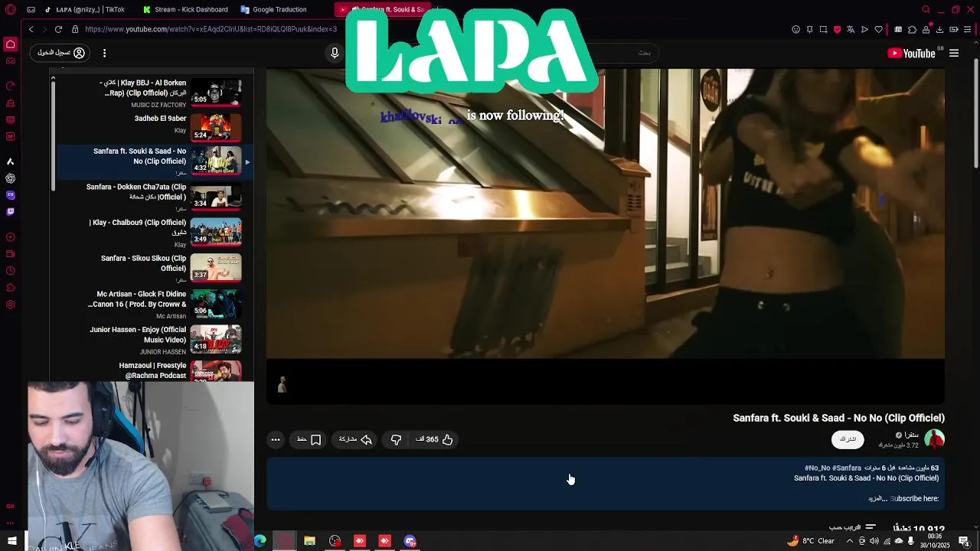Go to the YouTube home logo
Screen dimensions: 980x551
[911, 53]
